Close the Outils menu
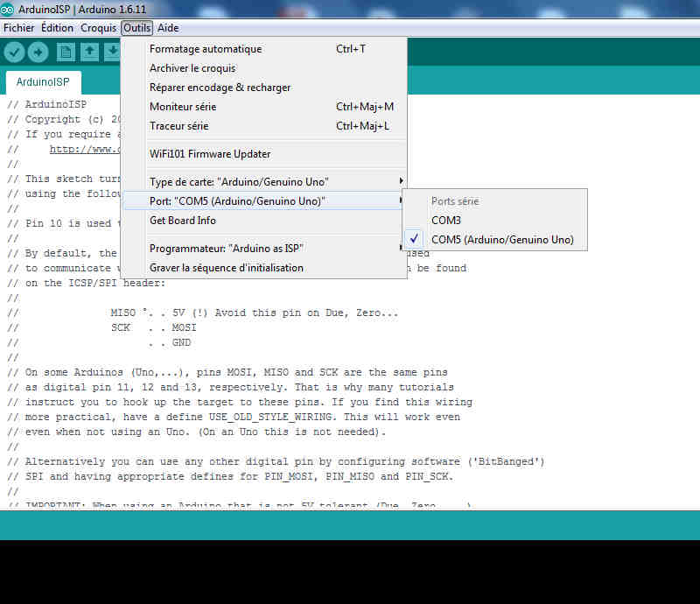Screen dimensions: 700x604 [x=137, y=28]
